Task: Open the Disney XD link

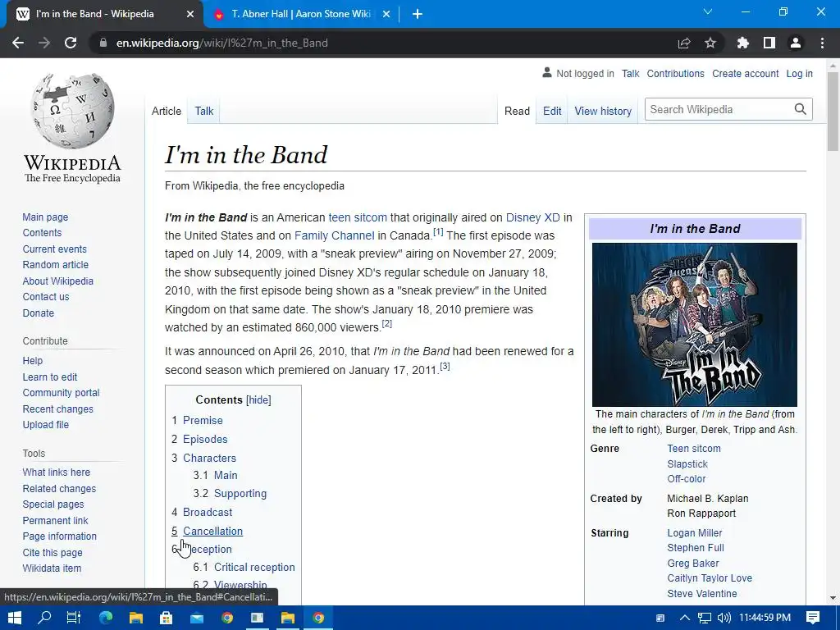Action: point(532,217)
